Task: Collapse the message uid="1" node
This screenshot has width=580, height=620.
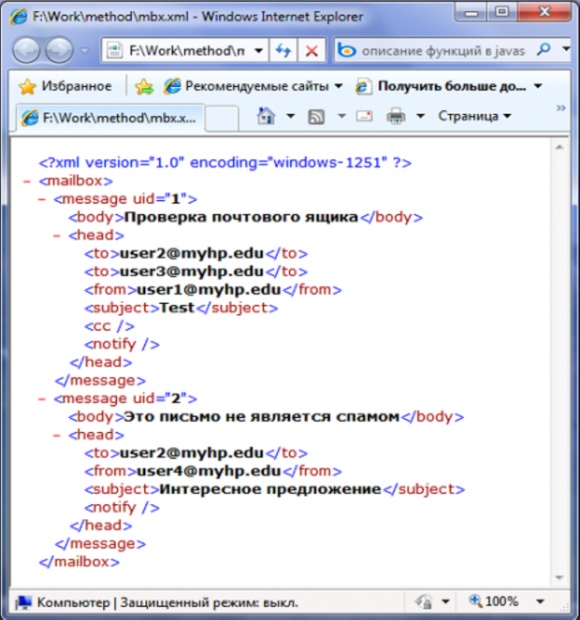Action: (x=42, y=199)
